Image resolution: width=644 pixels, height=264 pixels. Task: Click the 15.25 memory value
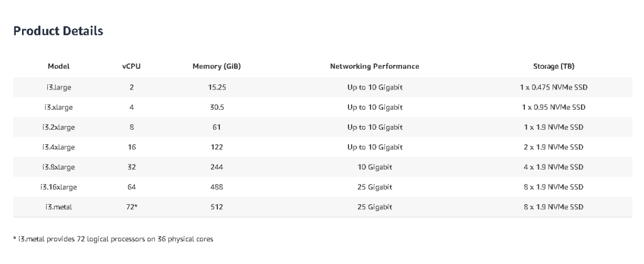(217, 87)
